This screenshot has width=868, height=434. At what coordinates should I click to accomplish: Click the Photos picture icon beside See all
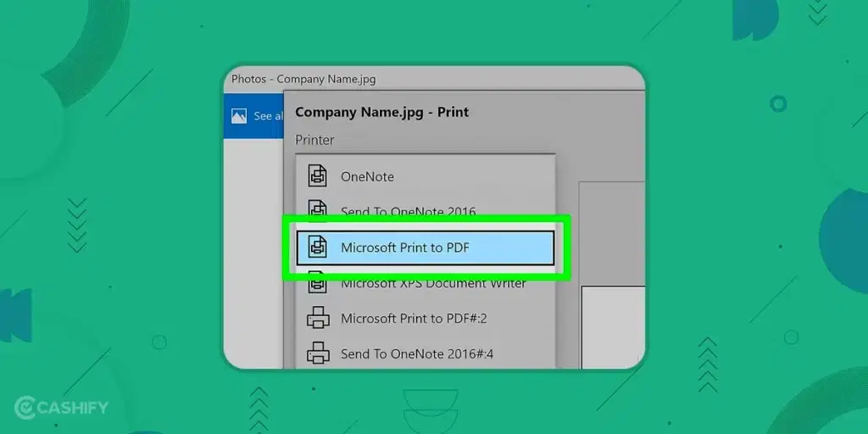coord(239,116)
